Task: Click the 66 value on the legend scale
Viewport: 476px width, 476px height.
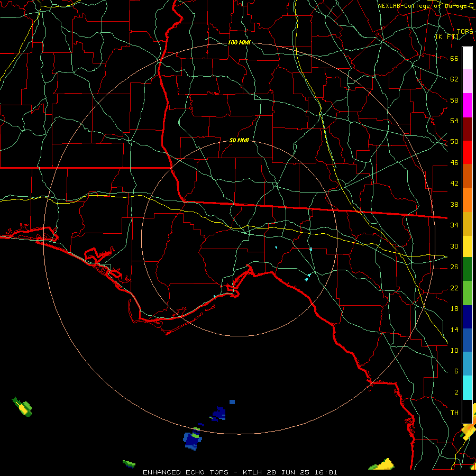Action: click(x=454, y=59)
